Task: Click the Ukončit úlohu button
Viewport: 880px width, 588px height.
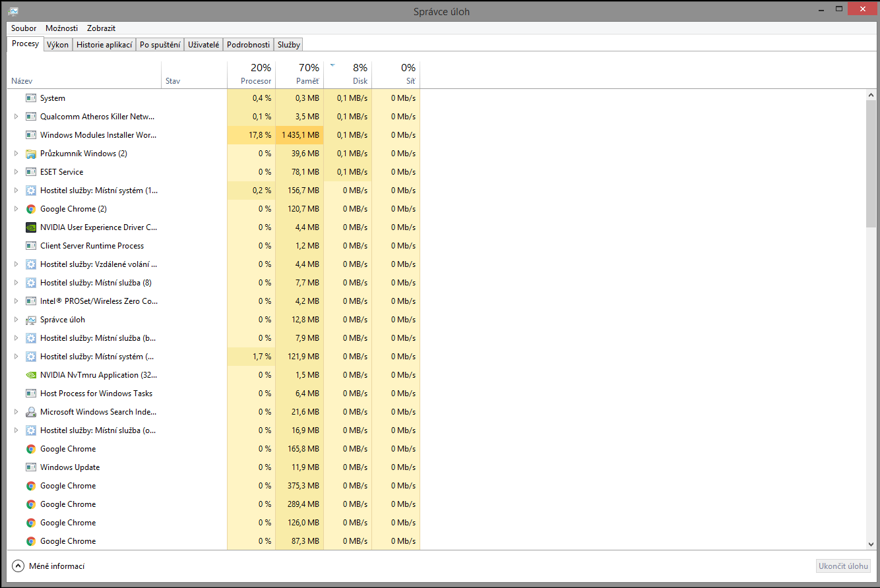Action: pos(844,566)
